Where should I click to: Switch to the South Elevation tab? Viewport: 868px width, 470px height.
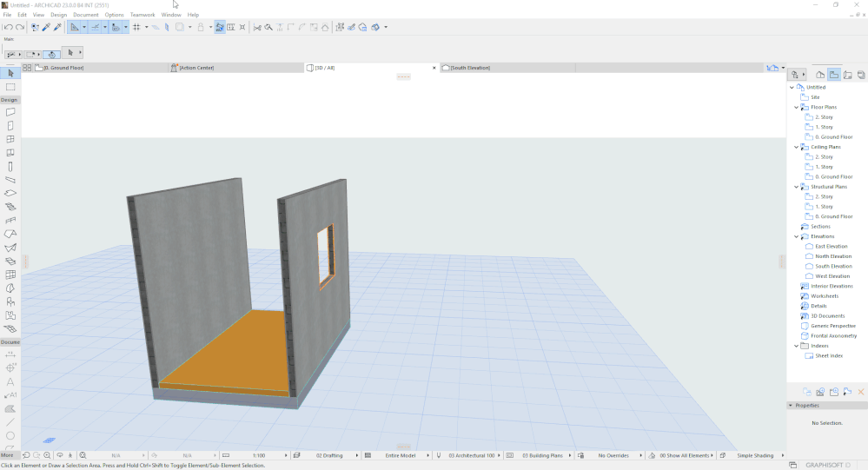click(470, 68)
